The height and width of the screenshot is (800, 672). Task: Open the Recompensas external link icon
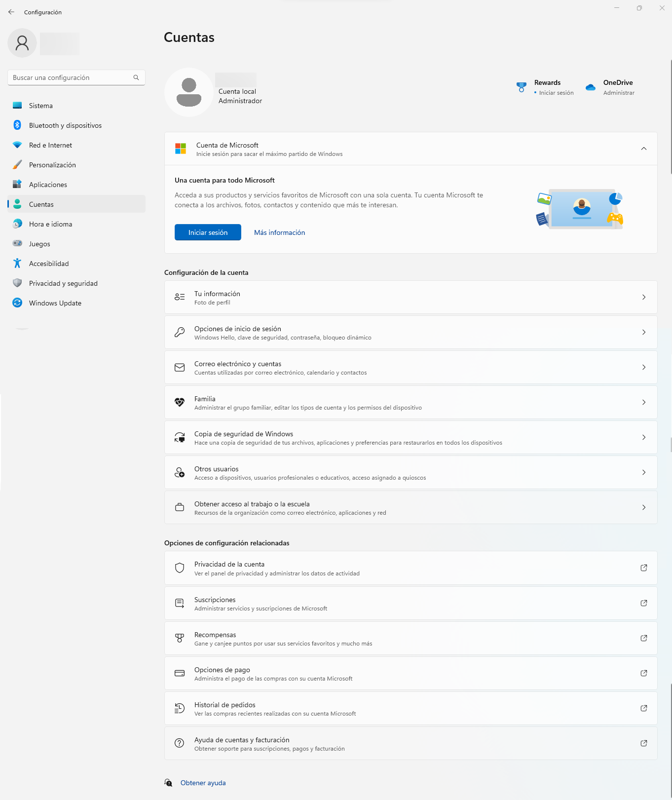point(644,638)
